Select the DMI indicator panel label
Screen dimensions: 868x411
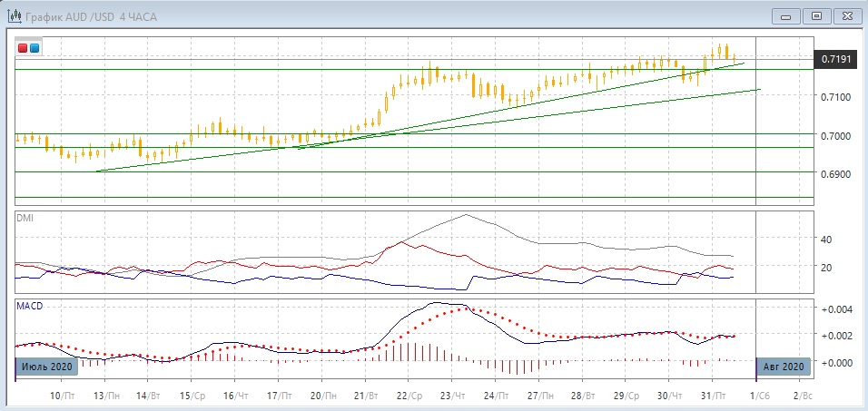(x=25, y=218)
